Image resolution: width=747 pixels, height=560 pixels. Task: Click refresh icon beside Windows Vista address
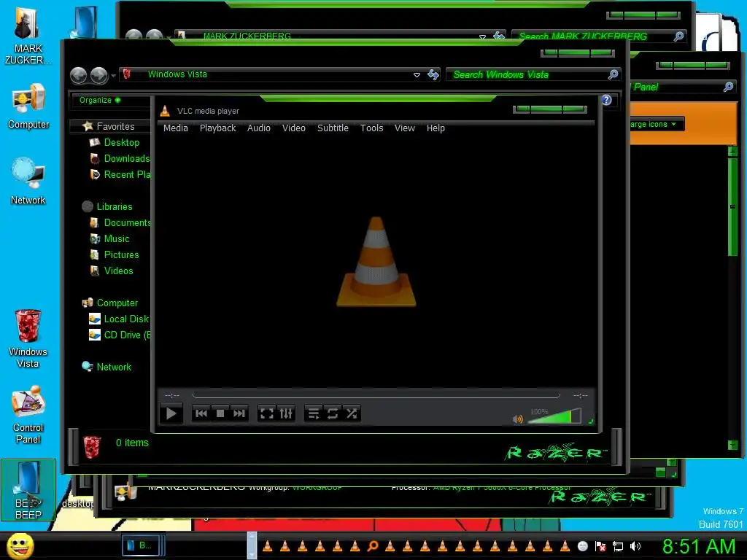point(433,75)
